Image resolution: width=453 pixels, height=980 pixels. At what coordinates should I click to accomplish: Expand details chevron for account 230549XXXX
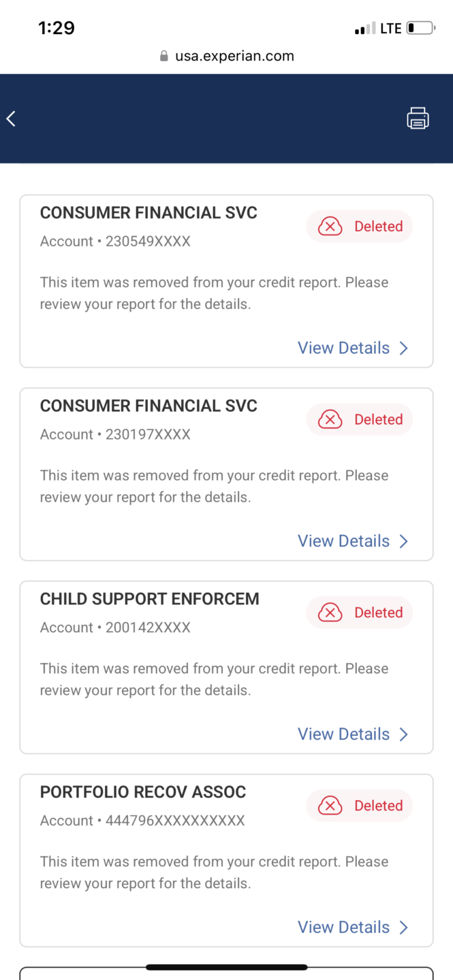(x=404, y=348)
